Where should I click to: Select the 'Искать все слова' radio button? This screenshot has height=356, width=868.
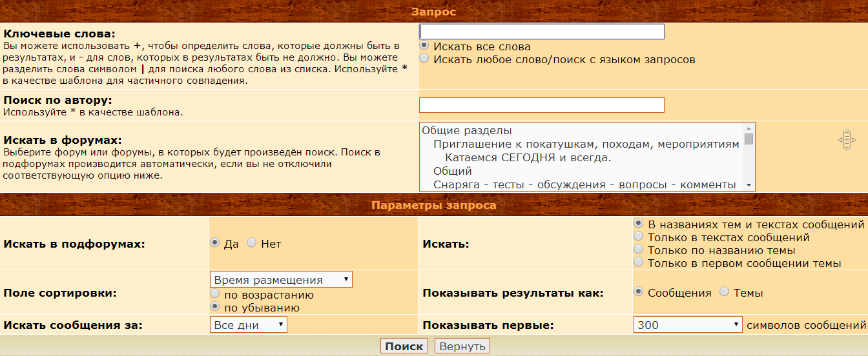pyautogui.click(x=424, y=46)
